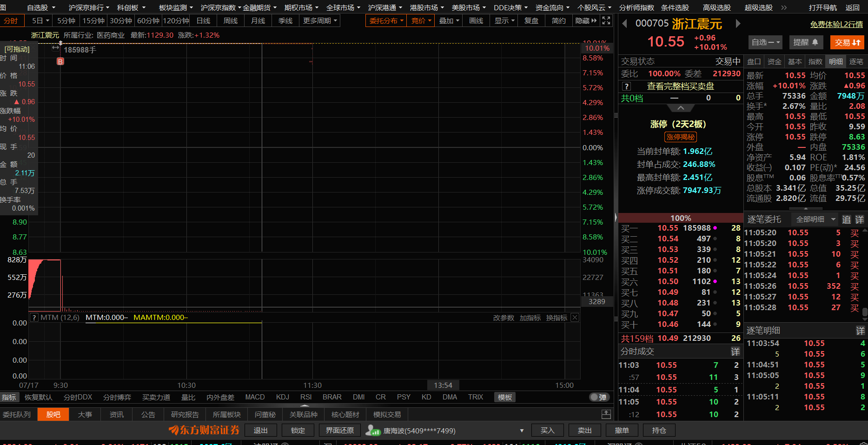Click the 画线 draw line tool
Viewport: 868px width, 445px height.
pyautogui.click(x=476, y=20)
